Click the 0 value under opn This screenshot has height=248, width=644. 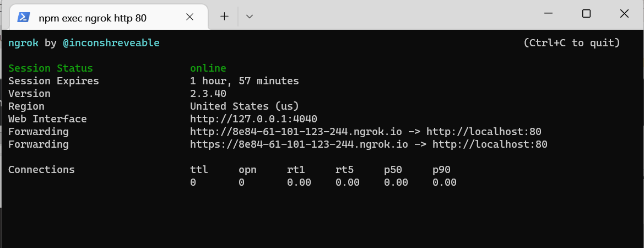click(241, 183)
